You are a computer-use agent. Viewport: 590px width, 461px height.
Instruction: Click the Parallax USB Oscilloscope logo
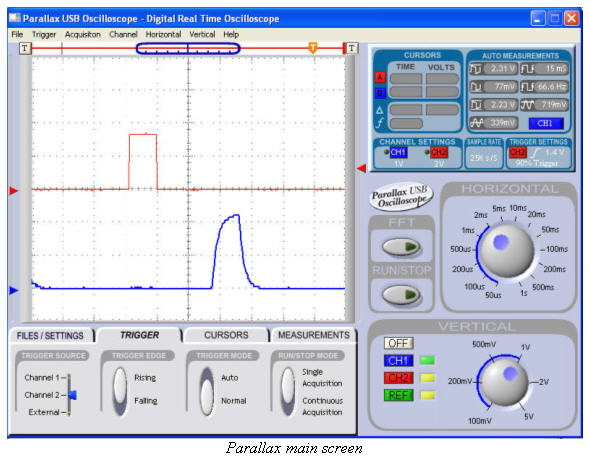click(x=401, y=197)
